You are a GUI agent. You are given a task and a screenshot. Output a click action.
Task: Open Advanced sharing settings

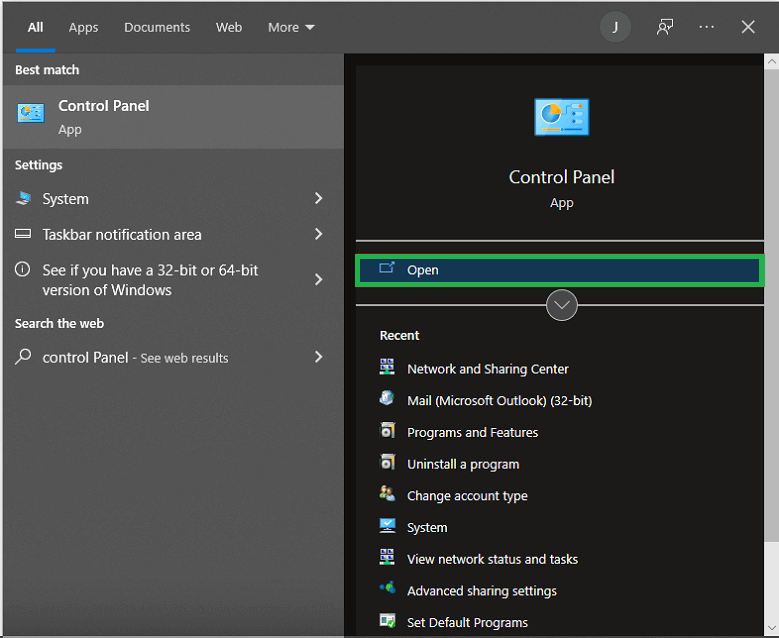(x=481, y=591)
